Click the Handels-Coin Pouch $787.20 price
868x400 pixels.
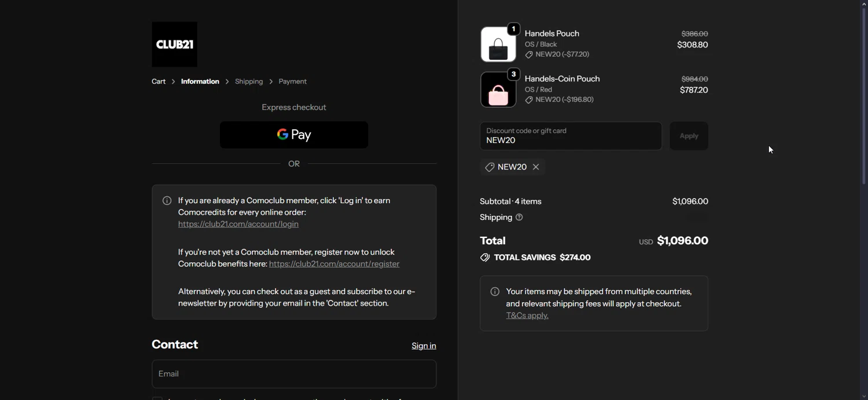[694, 90]
